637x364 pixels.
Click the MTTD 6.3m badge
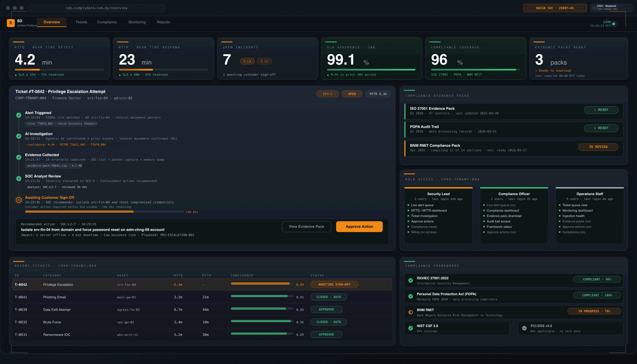pos(378,94)
